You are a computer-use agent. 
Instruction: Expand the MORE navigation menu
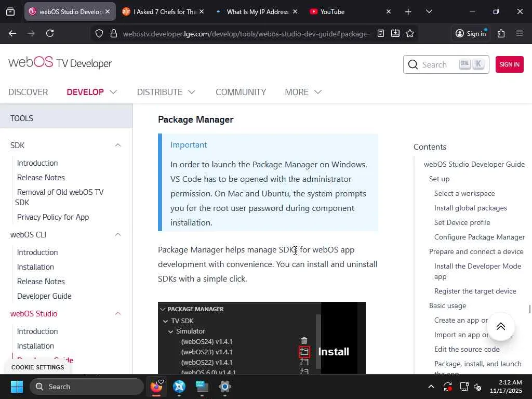tap(303, 92)
